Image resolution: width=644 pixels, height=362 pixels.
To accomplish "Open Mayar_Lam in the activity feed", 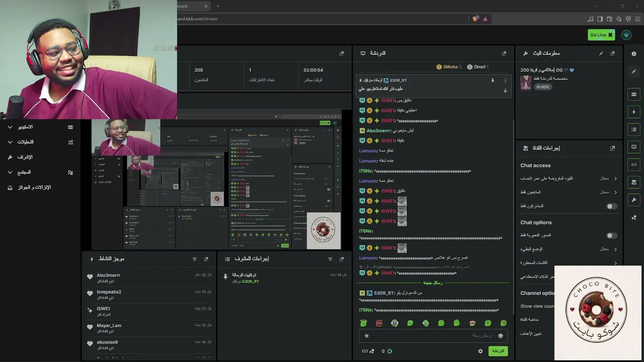I will 109,326.
